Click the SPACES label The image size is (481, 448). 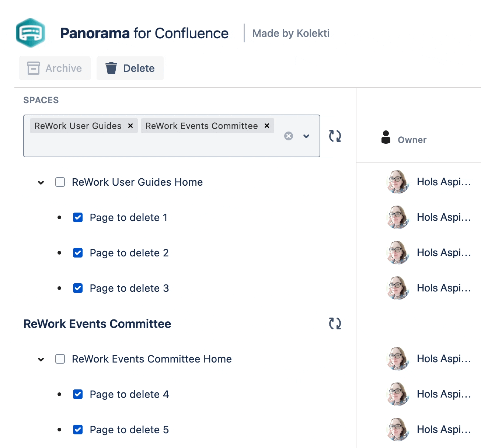tap(41, 100)
